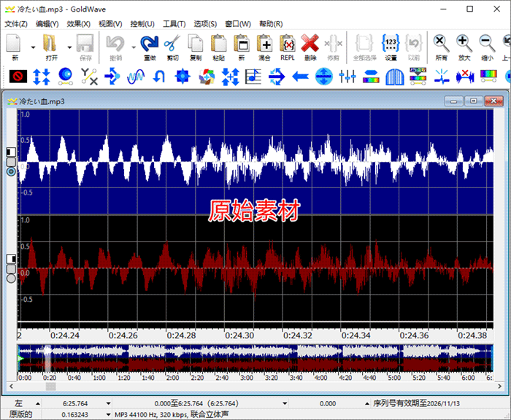Click the 0:24.30 mark on time ruler
Screen dimensions: 511x420
tap(239, 335)
